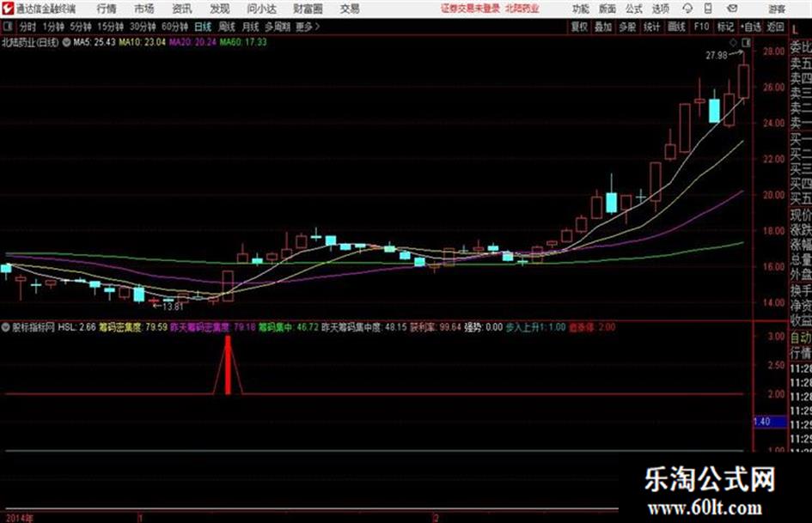Open the 功能 menu

coord(581,9)
